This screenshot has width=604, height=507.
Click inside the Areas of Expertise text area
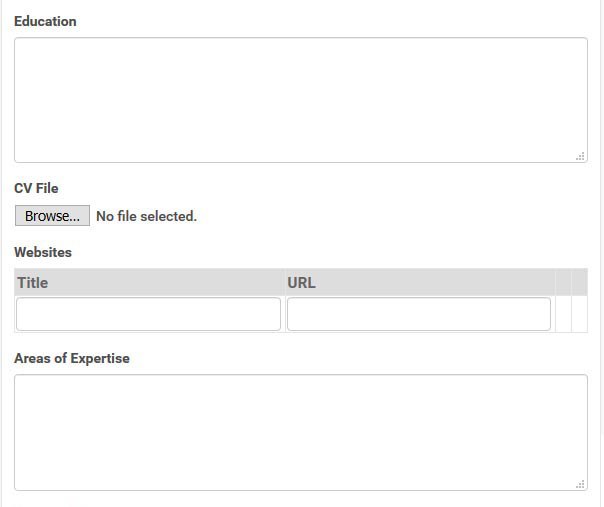click(300, 432)
